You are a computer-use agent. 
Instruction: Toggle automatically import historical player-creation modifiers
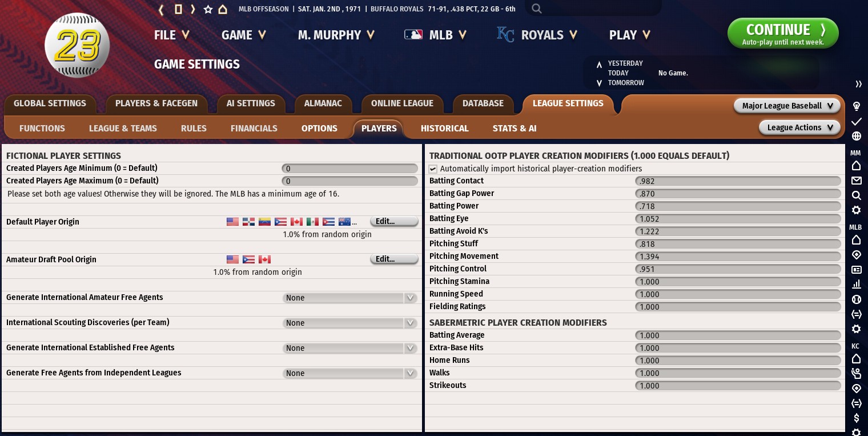coord(433,169)
